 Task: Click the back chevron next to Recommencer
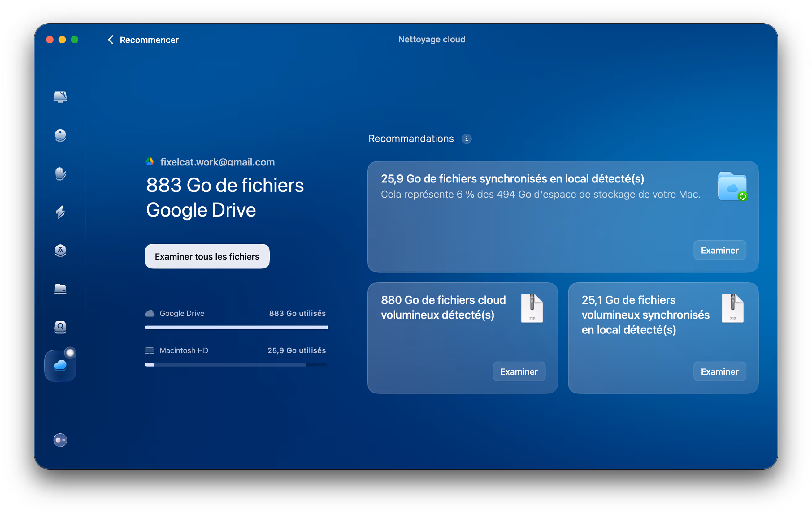[110, 40]
